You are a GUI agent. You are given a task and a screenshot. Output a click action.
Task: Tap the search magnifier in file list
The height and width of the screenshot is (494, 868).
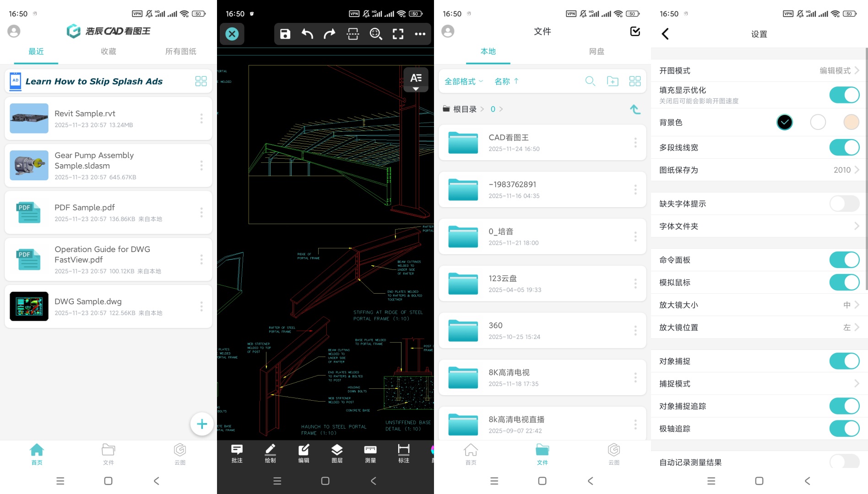coord(590,81)
